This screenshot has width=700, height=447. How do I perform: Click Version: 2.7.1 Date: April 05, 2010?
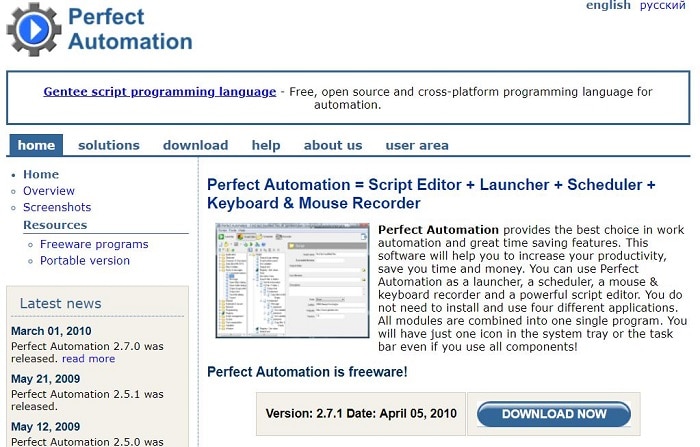tap(361, 414)
